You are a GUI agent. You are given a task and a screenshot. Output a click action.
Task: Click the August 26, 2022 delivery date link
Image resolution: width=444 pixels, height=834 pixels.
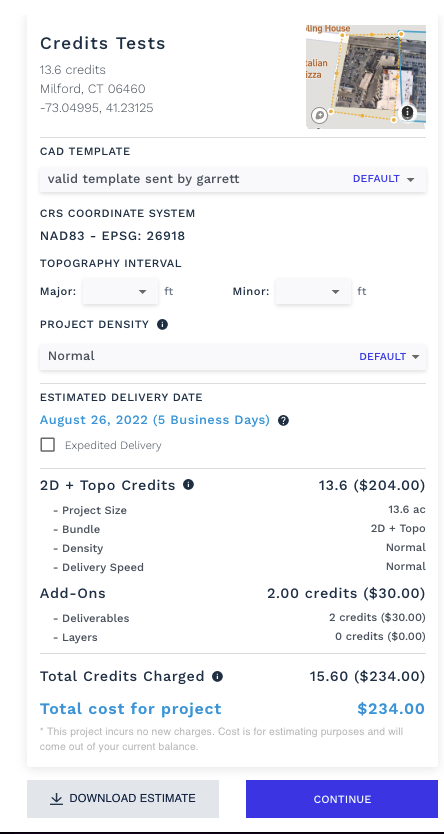(x=155, y=420)
